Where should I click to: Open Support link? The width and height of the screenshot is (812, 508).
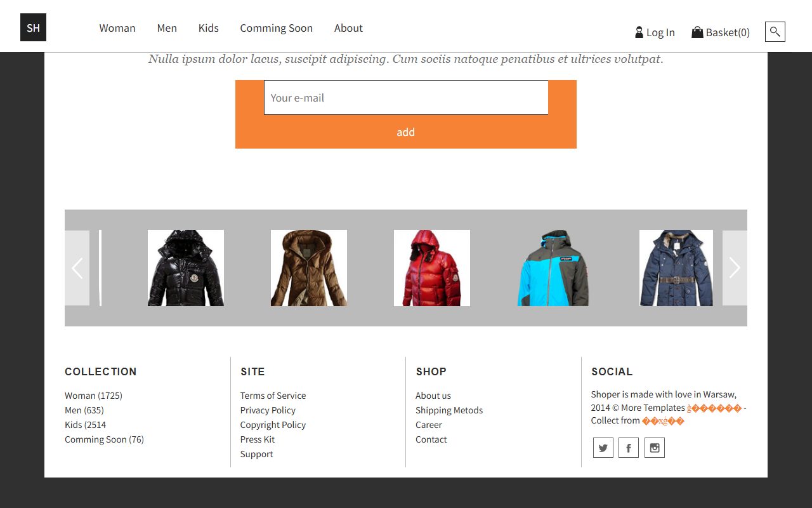tap(256, 454)
